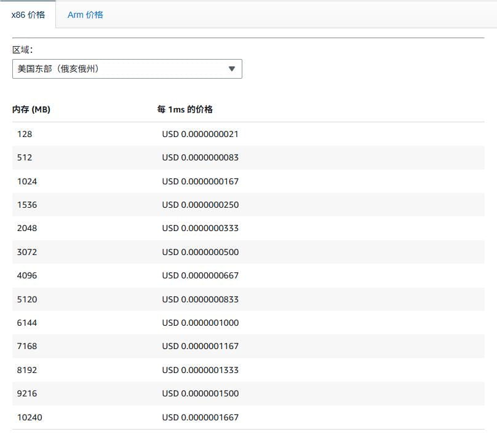
Task: Click the price USD 0.0000001500 for 9216 MB
Action: [201, 393]
